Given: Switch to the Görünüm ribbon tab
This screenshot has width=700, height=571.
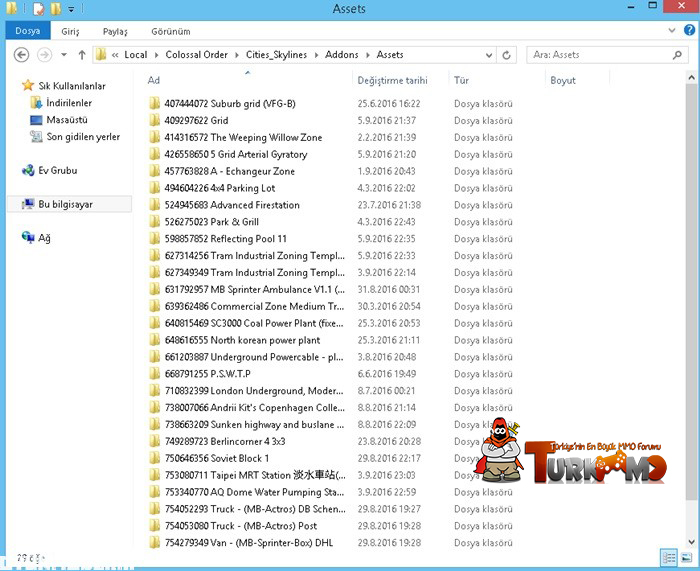Looking at the screenshot, I should coord(171,31).
